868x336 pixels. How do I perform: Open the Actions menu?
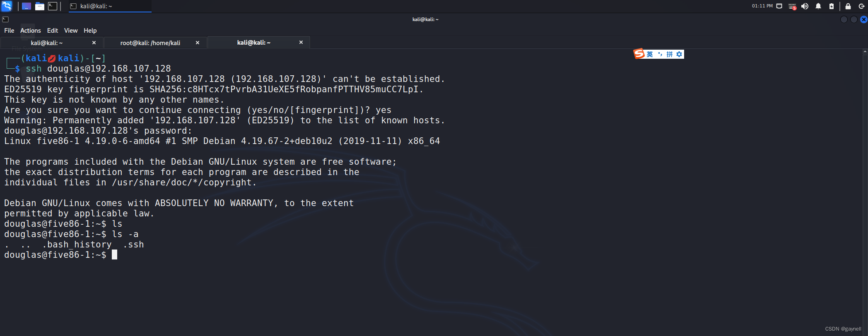[31, 31]
